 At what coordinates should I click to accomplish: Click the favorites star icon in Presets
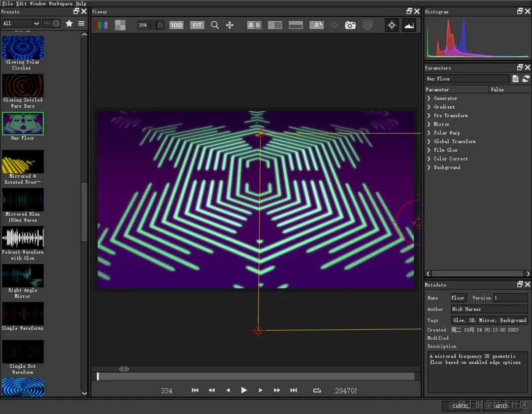point(69,23)
